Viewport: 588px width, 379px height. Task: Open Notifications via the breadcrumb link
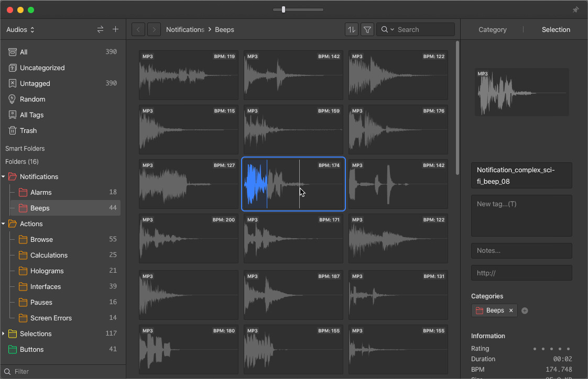(184, 29)
